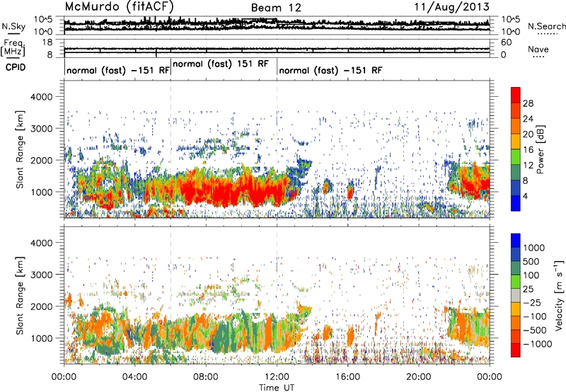Viewport: 566px width, 392px height.
Task: Click the N.Search legend label
Action: 546,26
